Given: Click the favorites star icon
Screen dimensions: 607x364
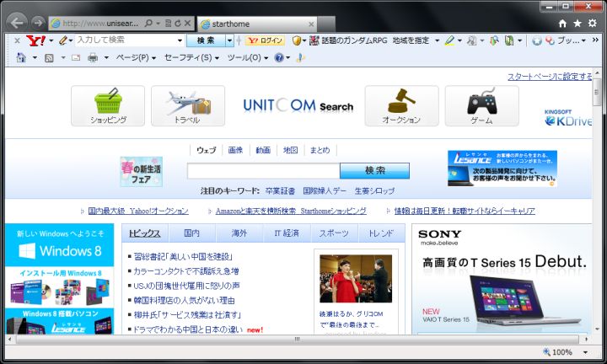Looking at the screenshot, I should 577,23.
